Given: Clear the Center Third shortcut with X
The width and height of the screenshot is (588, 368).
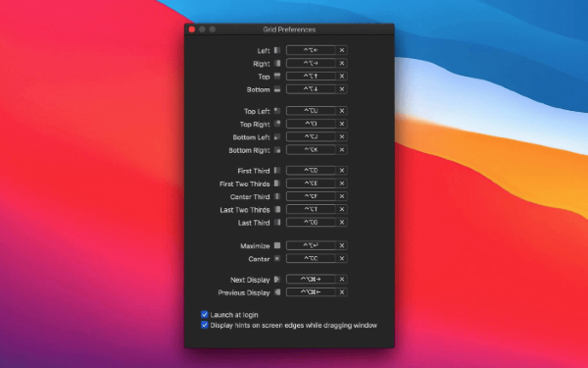Looking at the screenshot, I should (x=342, y=196).
